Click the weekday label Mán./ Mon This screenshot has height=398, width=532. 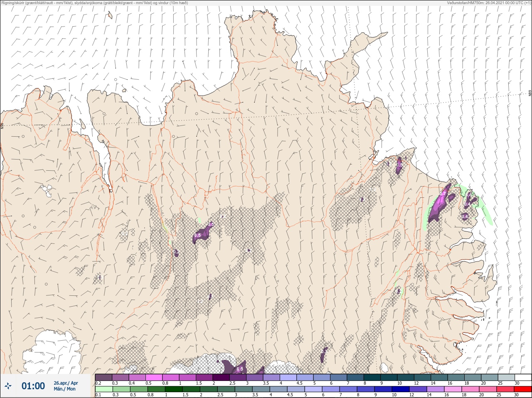[65, 389]
